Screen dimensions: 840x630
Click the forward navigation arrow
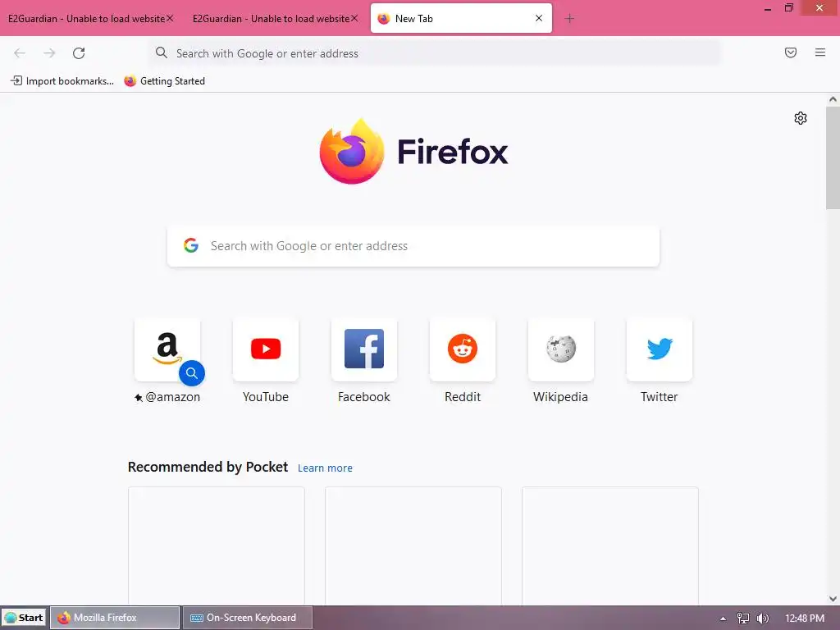(x=49, y=53)
